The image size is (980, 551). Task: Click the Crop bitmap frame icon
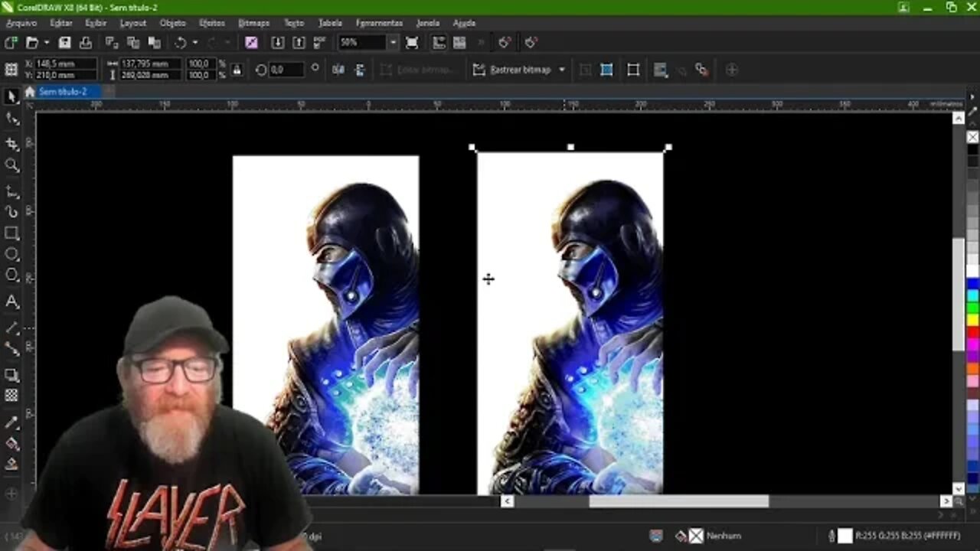(x=633, y=70)
